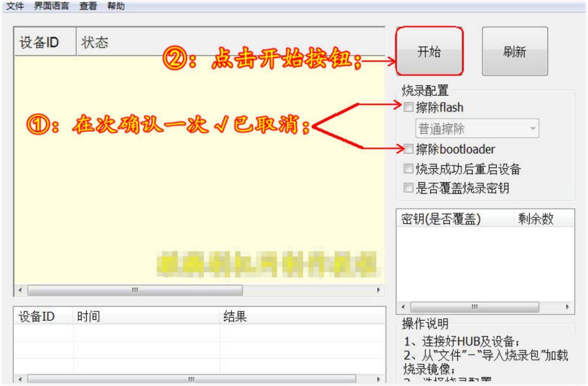Toggle the 擦除bootloader checkbox

pos(408,149)
